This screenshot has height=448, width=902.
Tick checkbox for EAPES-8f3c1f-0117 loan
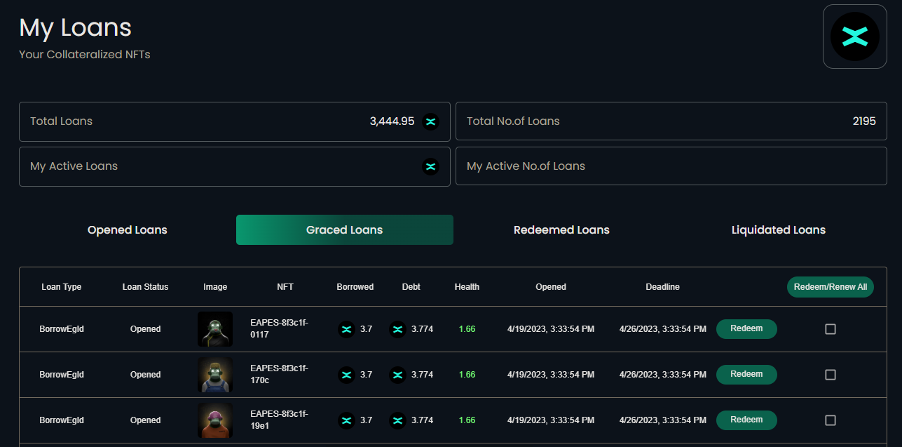(x=830, y=329)
